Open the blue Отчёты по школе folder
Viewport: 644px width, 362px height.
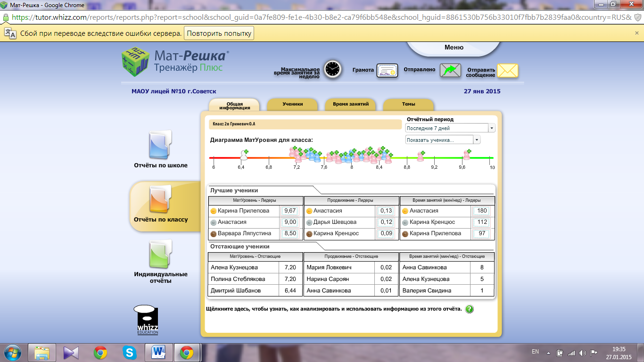(x=160, y=145)
